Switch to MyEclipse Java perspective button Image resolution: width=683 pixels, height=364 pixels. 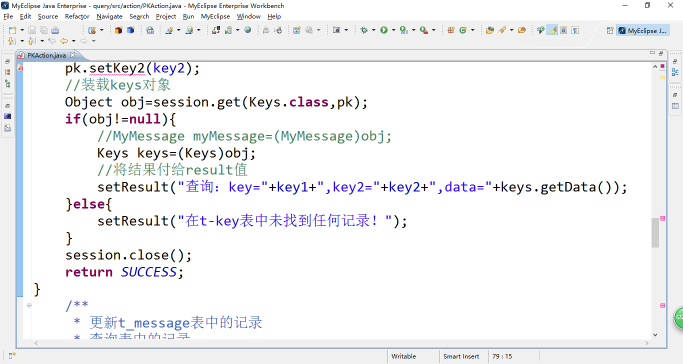[642, 30]
